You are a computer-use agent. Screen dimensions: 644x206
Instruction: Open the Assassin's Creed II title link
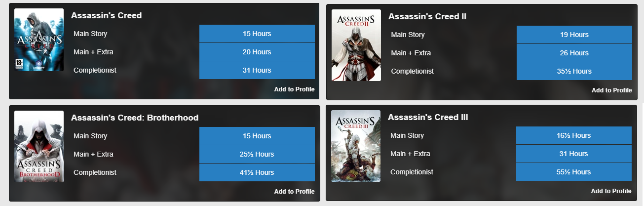(x=427, y=16)
